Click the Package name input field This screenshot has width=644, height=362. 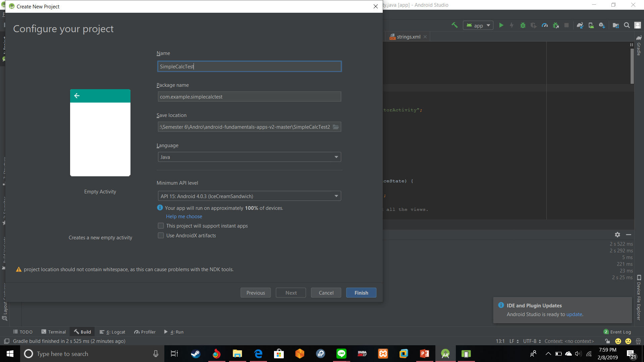249,97
